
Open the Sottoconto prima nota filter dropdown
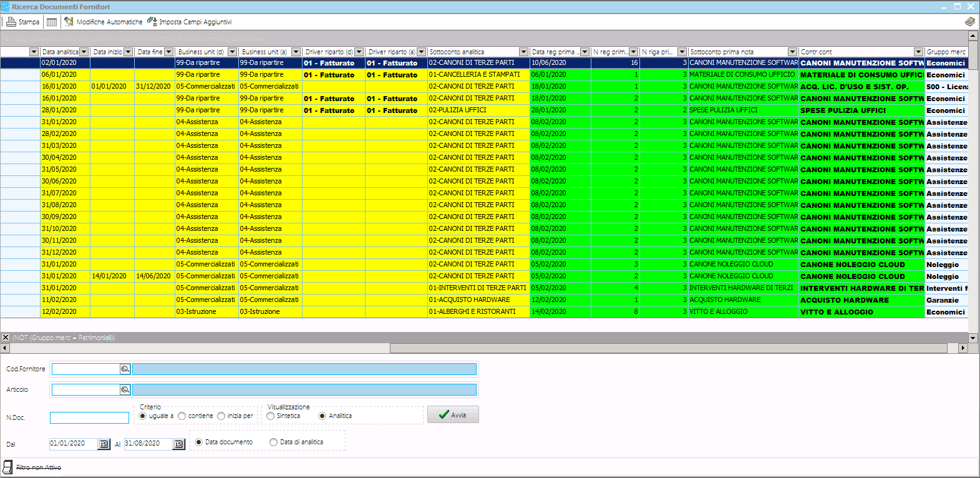click(x=792, y=52)
